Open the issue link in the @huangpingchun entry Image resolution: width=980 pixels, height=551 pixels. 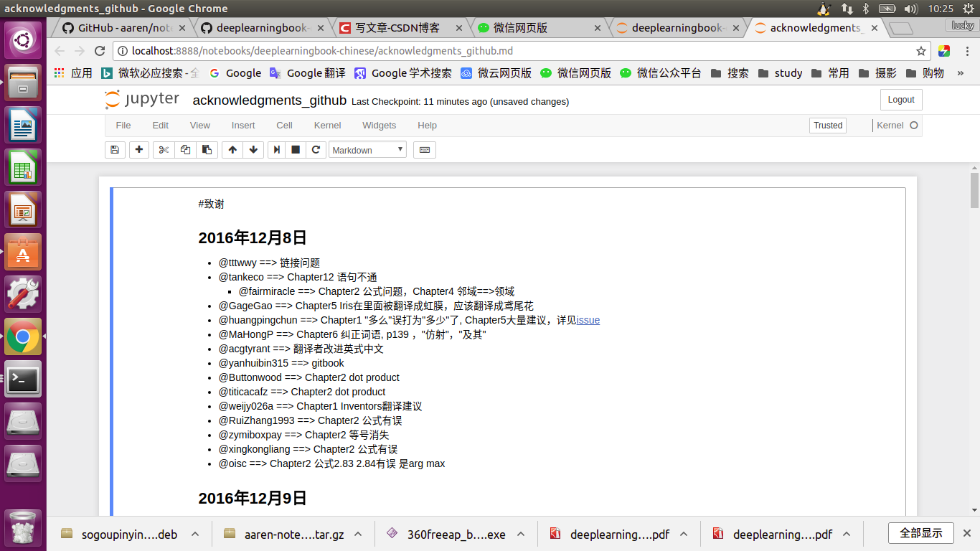588,320
